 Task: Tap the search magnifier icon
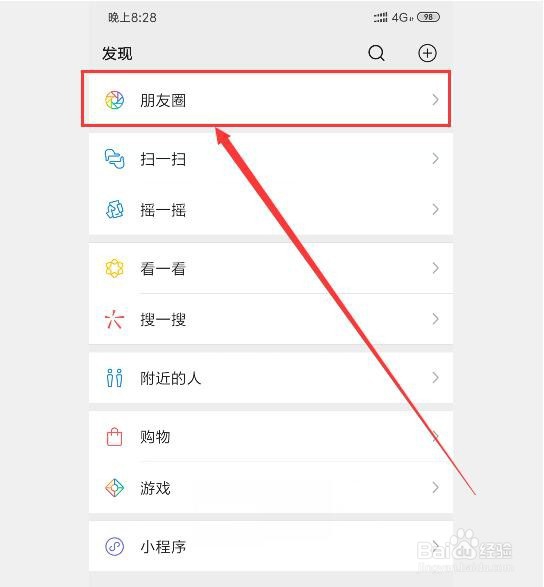click(x=376, y=53)
